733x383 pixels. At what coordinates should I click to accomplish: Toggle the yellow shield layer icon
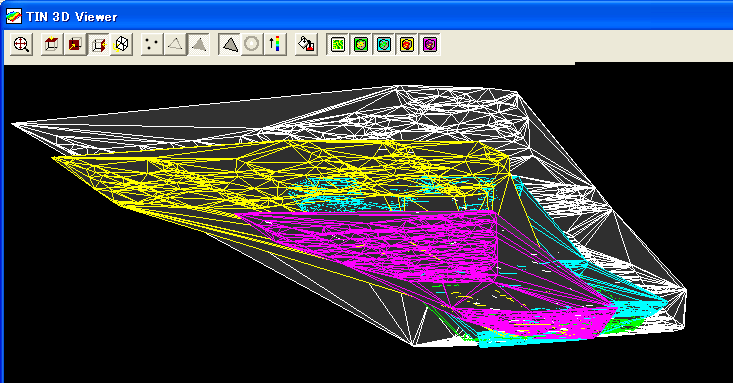pyautogui.click(x=407, y=44)
